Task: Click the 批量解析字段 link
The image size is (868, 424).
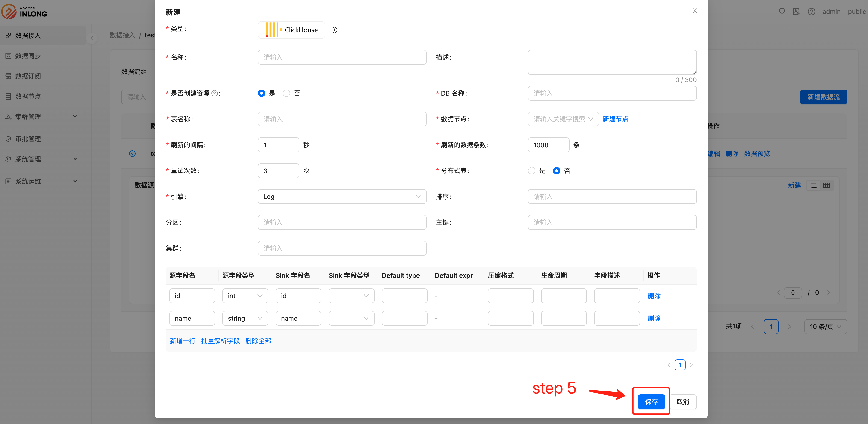Action: (x=220, y=341)
